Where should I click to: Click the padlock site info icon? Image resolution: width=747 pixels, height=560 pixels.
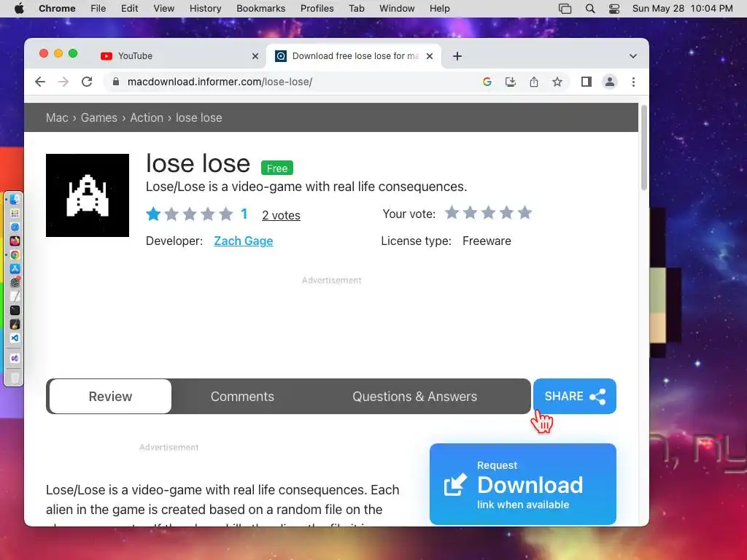coord(115,82)
